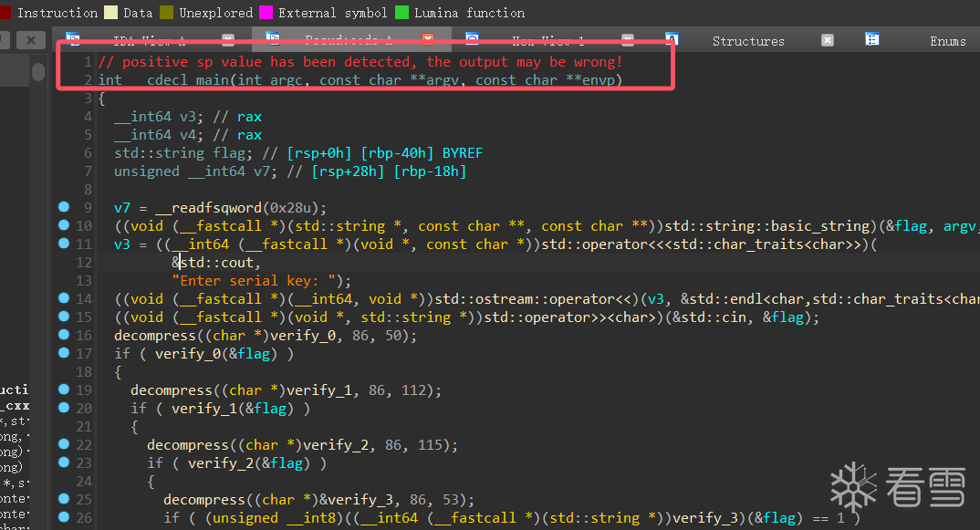Viewport: 980px width, 530px height.
Task: Close the IDA View-A tab
Action: (x=228, y=41)
